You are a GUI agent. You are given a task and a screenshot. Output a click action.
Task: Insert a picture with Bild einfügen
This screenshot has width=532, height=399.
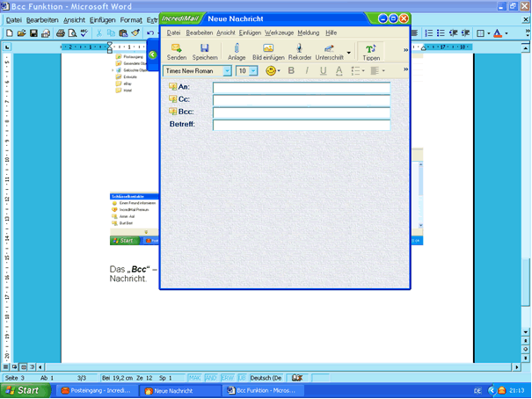click(268, 52)
